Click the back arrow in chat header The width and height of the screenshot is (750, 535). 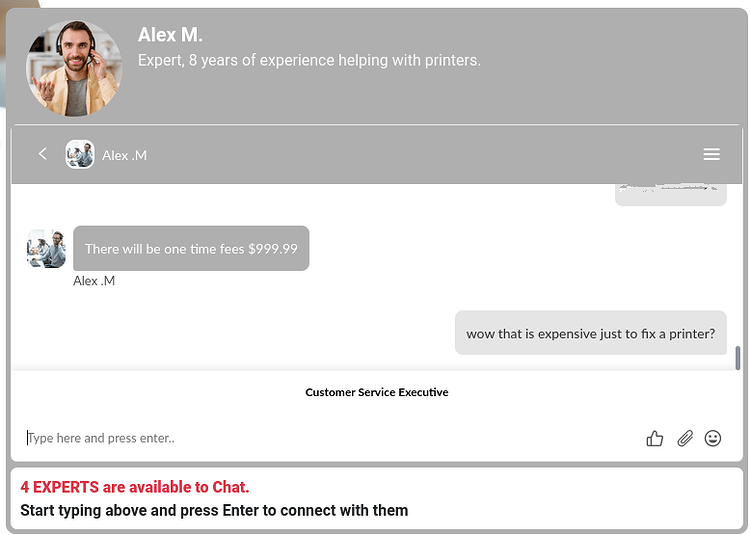(43, 154)
